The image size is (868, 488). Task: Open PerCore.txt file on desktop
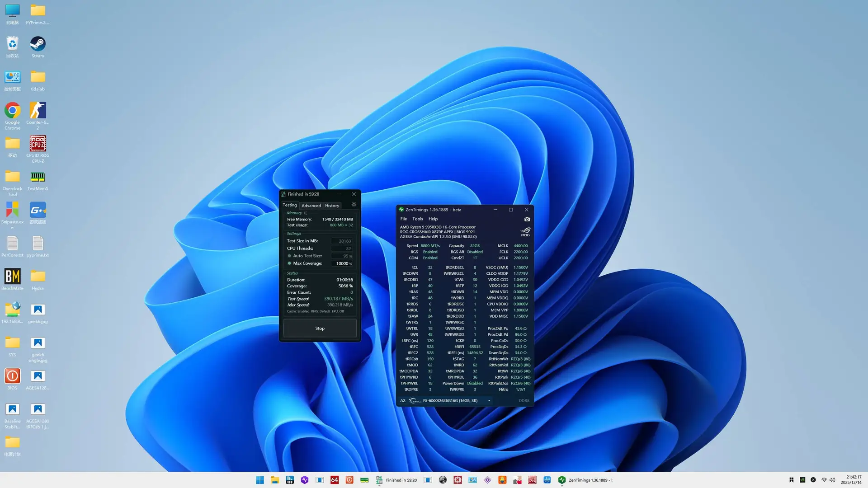[12, 246]
